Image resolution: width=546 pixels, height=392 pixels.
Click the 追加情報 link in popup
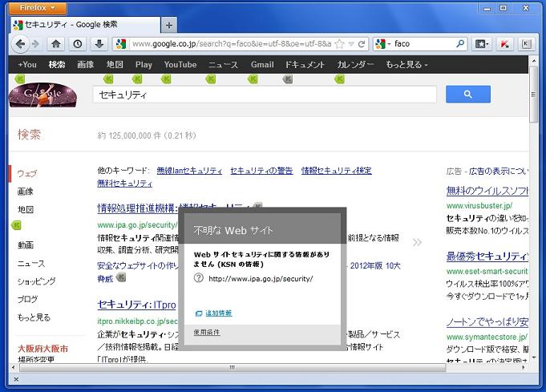(218, 313)
